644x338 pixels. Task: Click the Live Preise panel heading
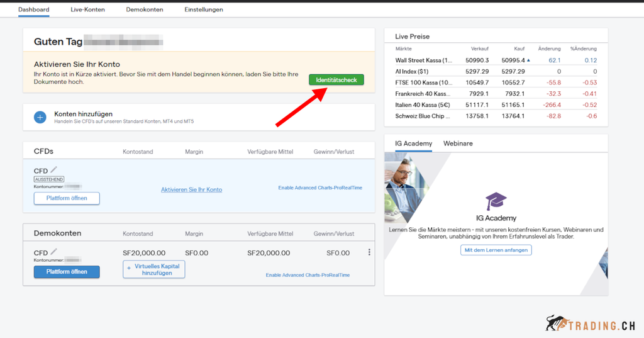click(413, 36)
